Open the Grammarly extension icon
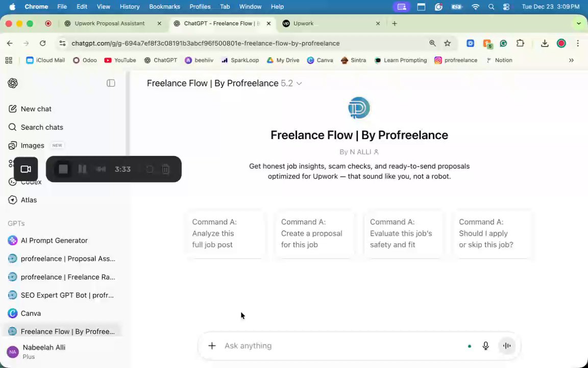 [x=504, y=43]
